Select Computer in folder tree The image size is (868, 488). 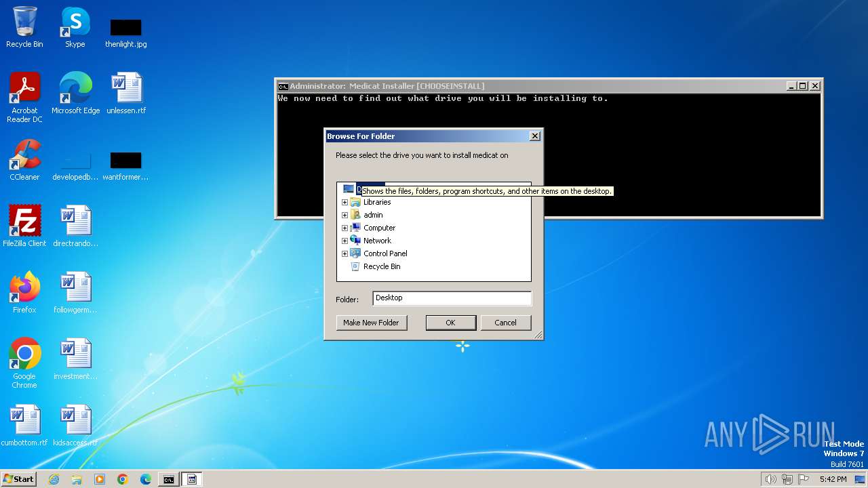click(379, 228)
